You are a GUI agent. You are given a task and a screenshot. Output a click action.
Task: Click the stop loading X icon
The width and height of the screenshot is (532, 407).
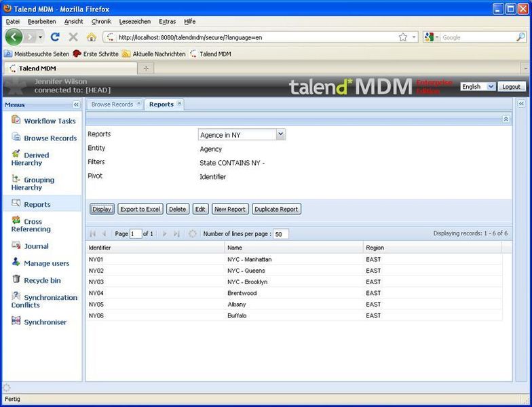(73, 37)
